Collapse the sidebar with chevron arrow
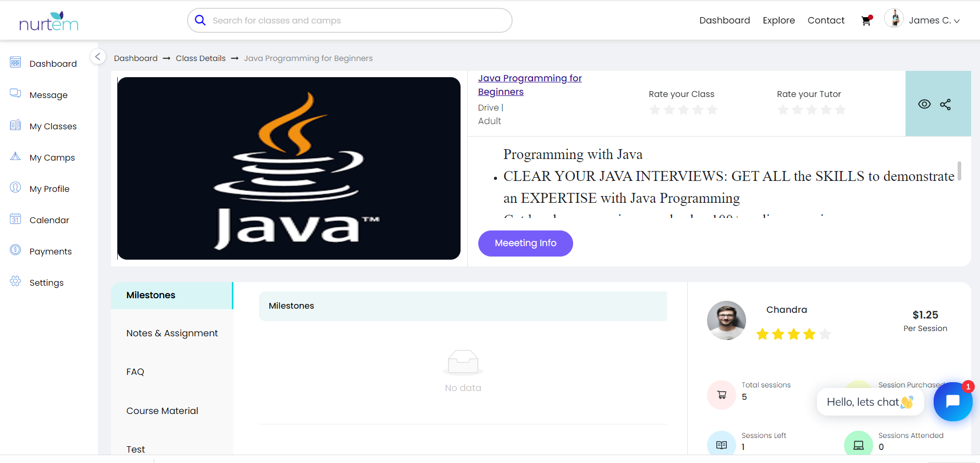This screenshot has height=463, width=980. (x=97, y=56)
